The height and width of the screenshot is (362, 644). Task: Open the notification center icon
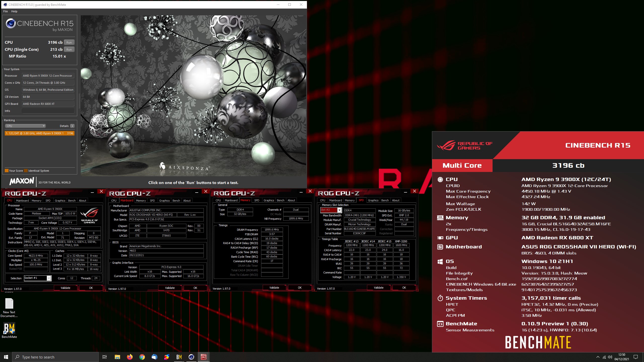(x=636, y=357)
